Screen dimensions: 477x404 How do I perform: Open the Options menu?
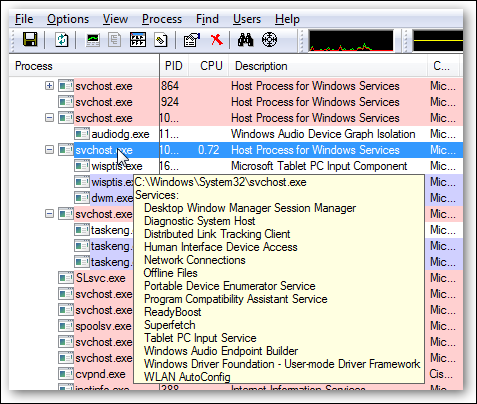[68, 19]
